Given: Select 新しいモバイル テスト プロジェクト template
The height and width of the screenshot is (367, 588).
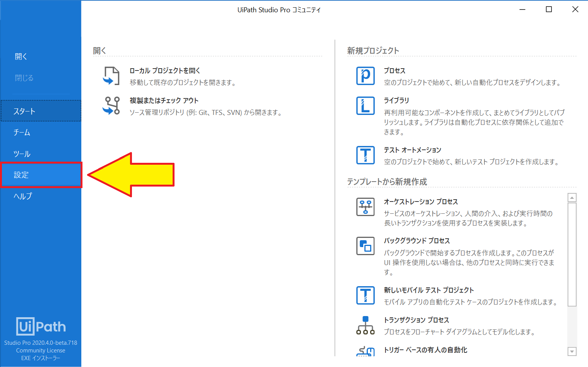Looking at the screenshot, I should pyautogui.click(x=429, y=290).
